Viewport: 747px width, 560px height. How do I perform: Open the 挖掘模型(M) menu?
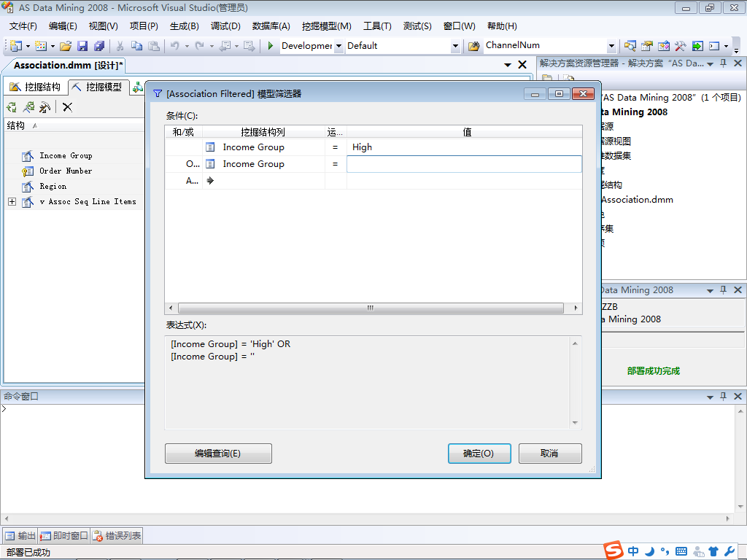pos(326,26)
